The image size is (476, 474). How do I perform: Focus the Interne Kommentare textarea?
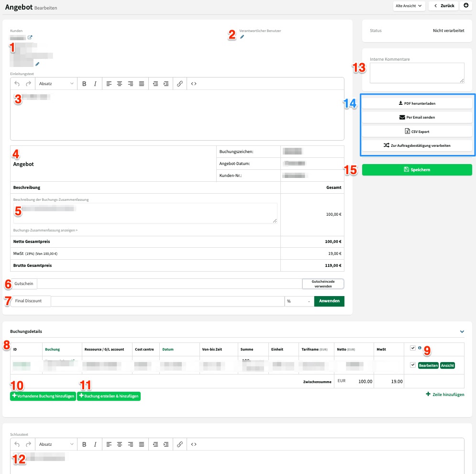417,73
